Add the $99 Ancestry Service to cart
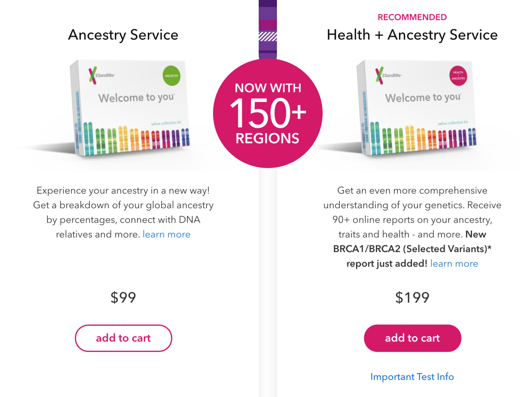The width and height of the screenshot is (532, 397). 123,338
